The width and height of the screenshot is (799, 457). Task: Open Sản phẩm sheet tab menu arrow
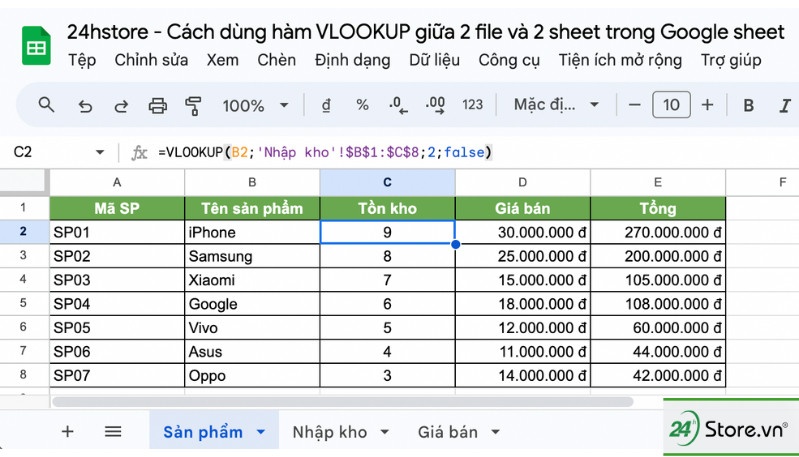pos(261,432)
